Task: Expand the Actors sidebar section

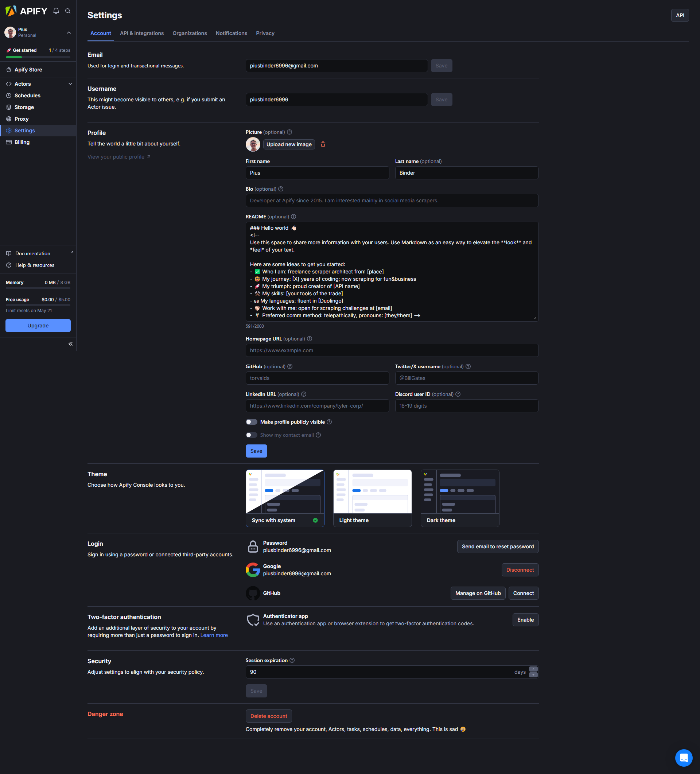Action: pos(70,84)
